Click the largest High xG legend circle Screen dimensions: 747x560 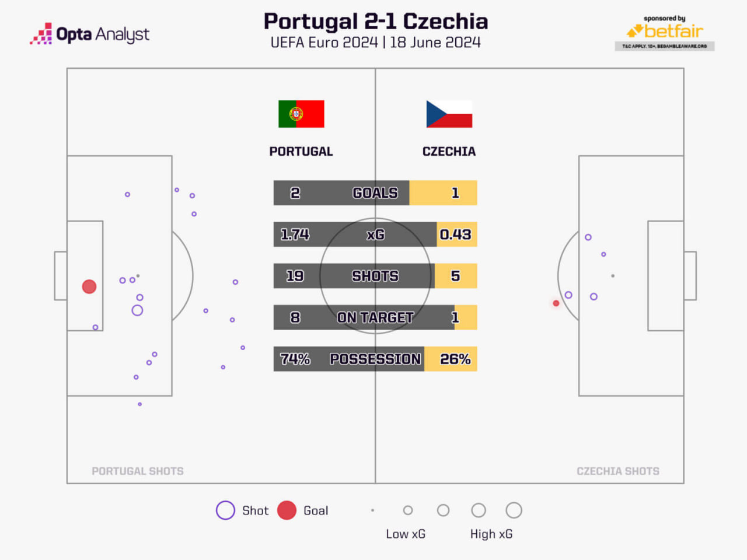[514, 510]
